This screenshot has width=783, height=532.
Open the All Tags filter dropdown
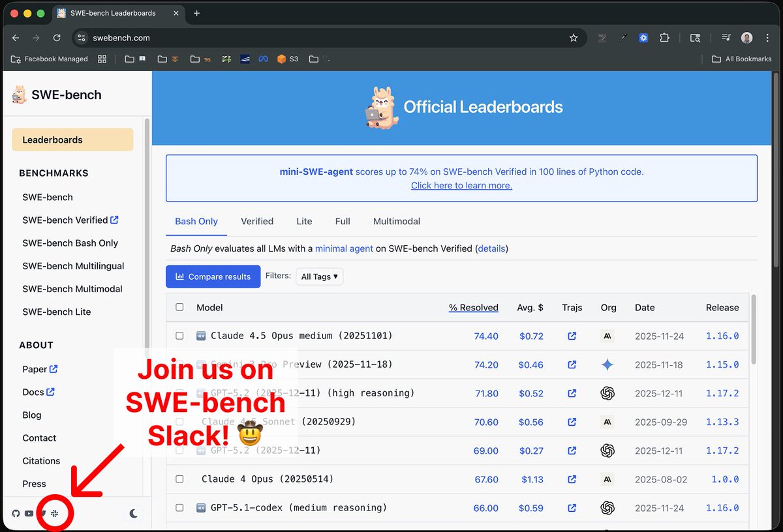319,276
